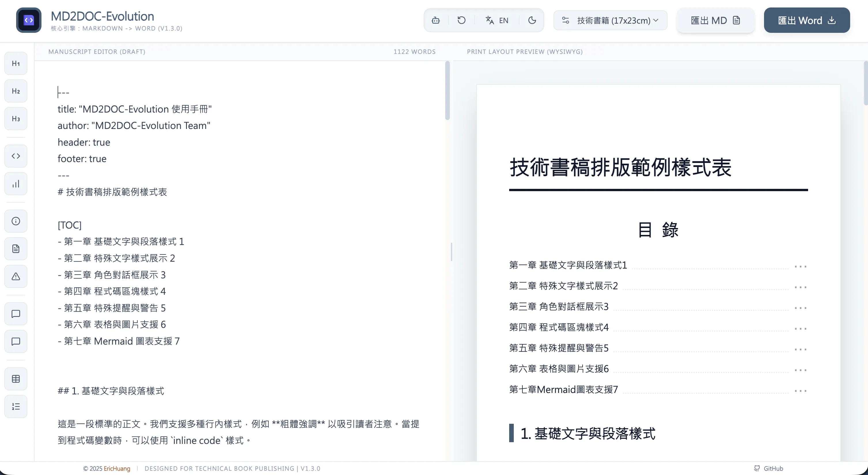This screenshot has width=868, height=475.
Task: Switch to the Print Layout Preview panel
Action: pos(525,52)
